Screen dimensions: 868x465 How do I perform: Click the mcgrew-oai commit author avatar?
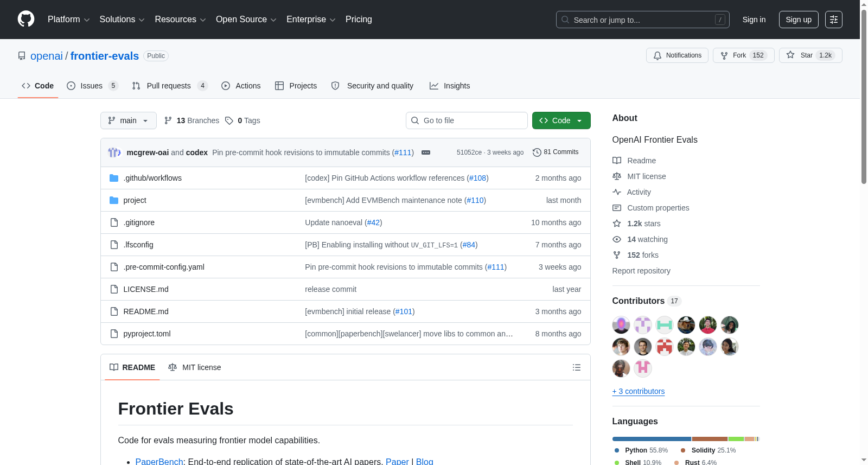pyautogui.click(x=114, y=152)
